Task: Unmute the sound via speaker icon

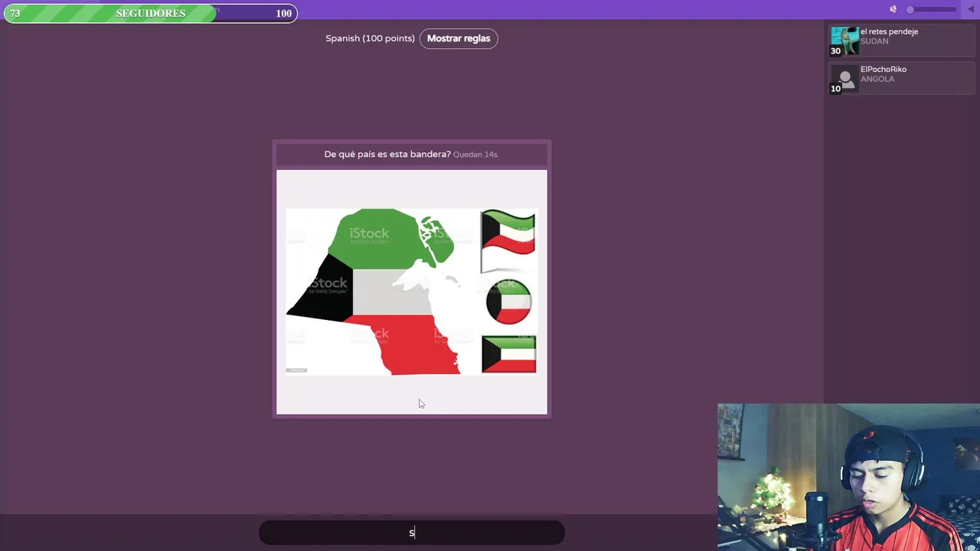Action: (893, 9)
